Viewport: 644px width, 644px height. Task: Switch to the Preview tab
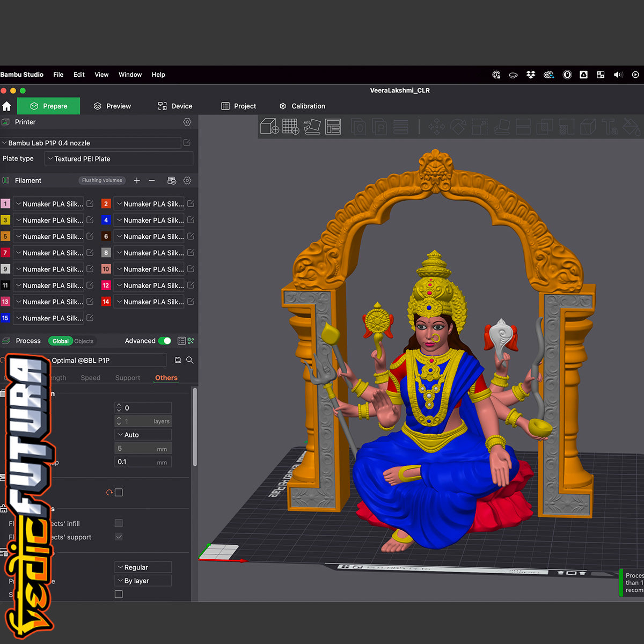pyautogui.click(x=112, y=106)
